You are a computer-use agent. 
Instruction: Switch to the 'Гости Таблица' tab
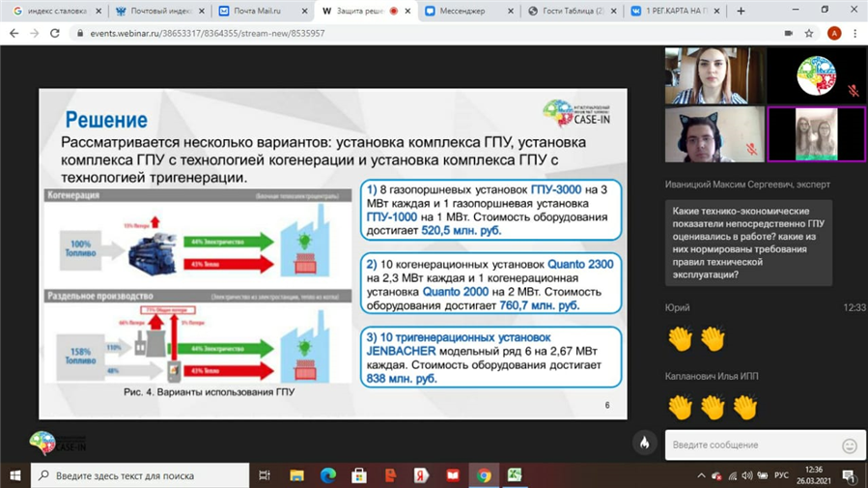(x=572, y=11)
